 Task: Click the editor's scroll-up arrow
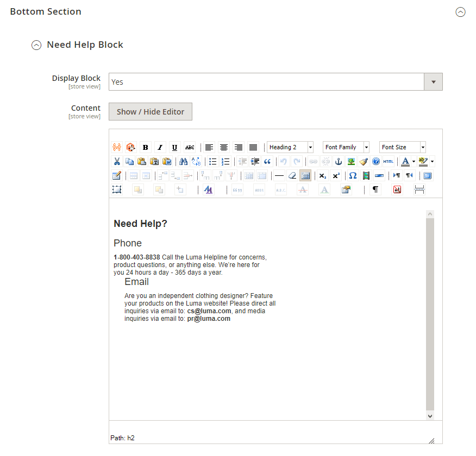pos(430,214)
